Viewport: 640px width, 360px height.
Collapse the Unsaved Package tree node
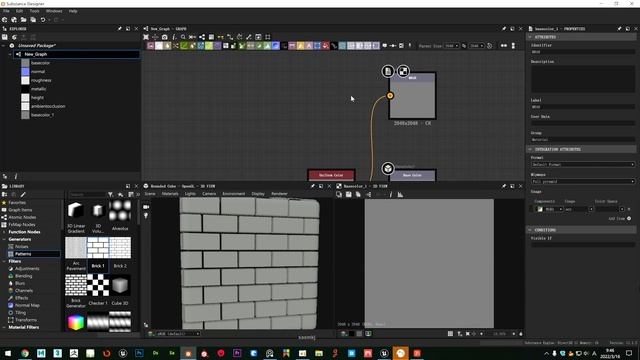click(4, 46)
